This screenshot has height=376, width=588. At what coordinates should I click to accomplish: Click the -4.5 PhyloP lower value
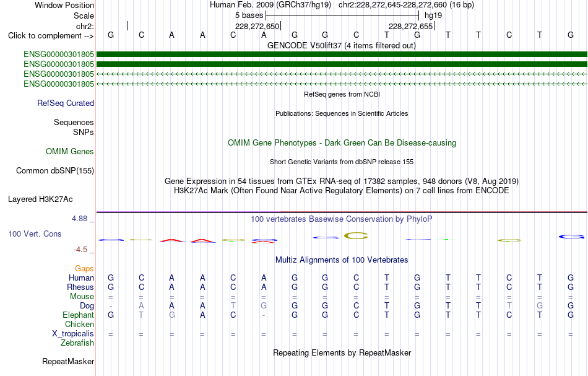coord(80,250)
